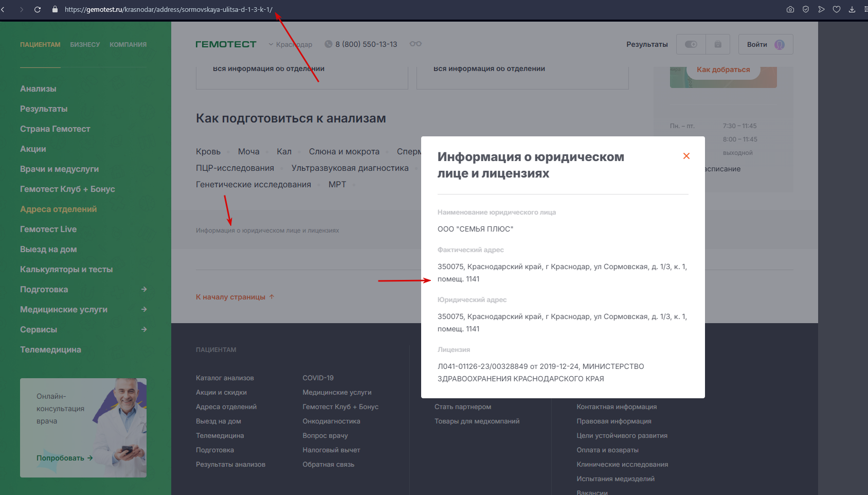Switch to the КОМПАНИЯ tab
The width and height of the screenshot is (868, 495).
[128, 45]
